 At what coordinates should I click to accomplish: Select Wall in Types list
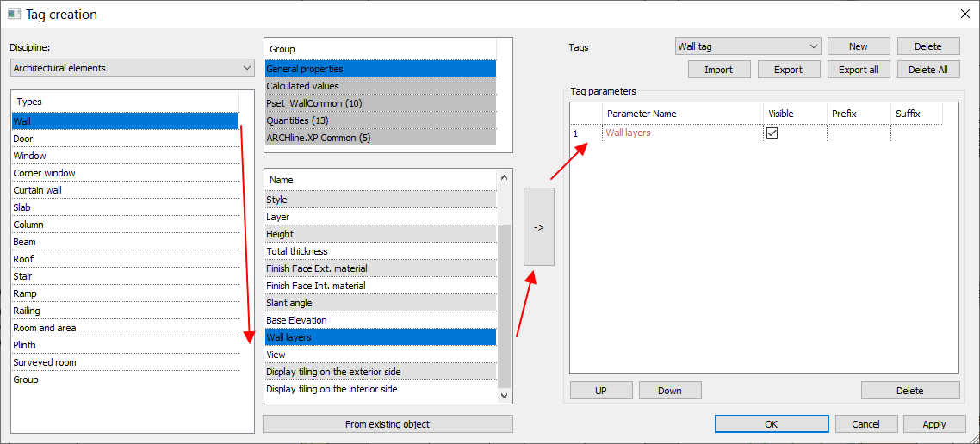point(125,121)
